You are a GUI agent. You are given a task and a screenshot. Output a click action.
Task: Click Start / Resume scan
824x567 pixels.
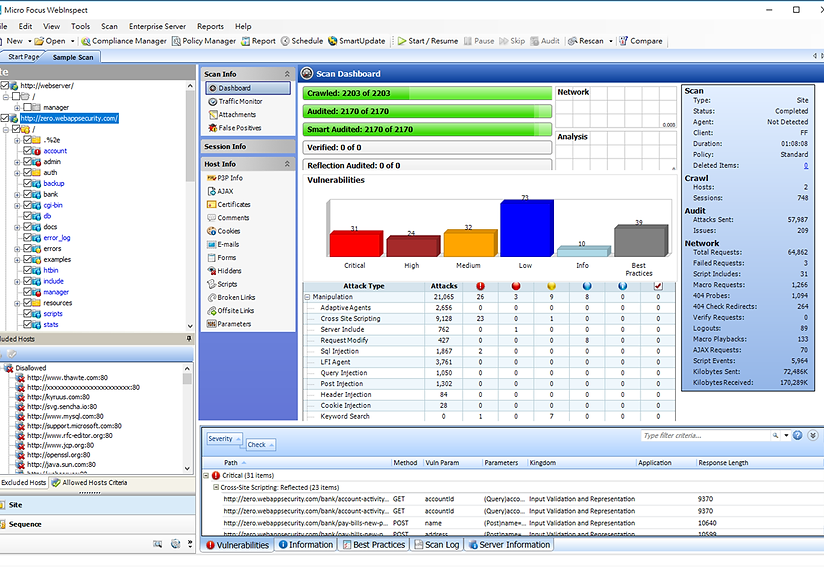pyautogui.click(x=427, y=41)
